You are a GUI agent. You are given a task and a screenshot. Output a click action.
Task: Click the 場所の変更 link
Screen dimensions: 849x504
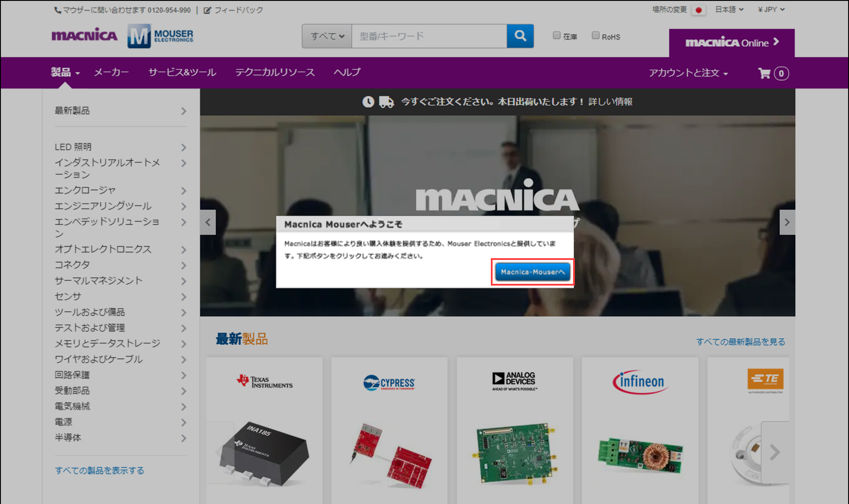click(x=669, y=10)
